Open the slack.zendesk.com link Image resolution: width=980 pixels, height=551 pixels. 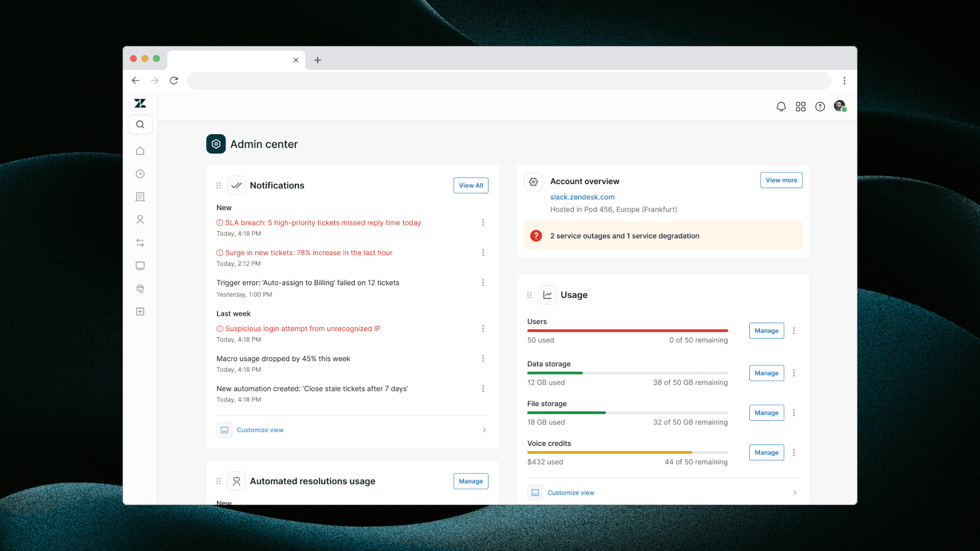(x=582, y=197)
